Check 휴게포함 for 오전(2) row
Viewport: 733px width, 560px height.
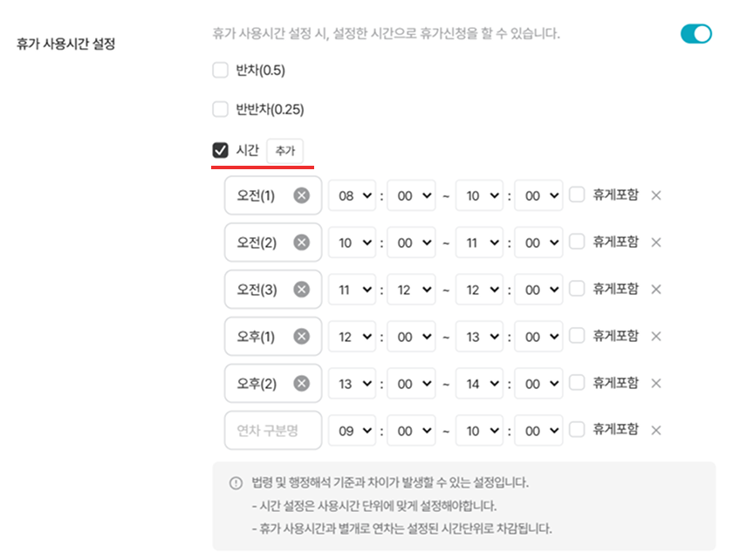coord(577,242)
